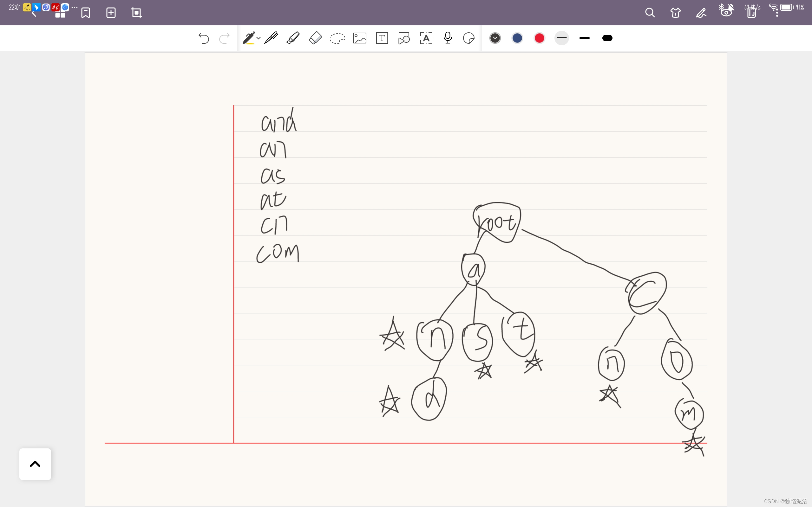
Task: Select the lasso selection tool
Action: (x=337, y=38)
